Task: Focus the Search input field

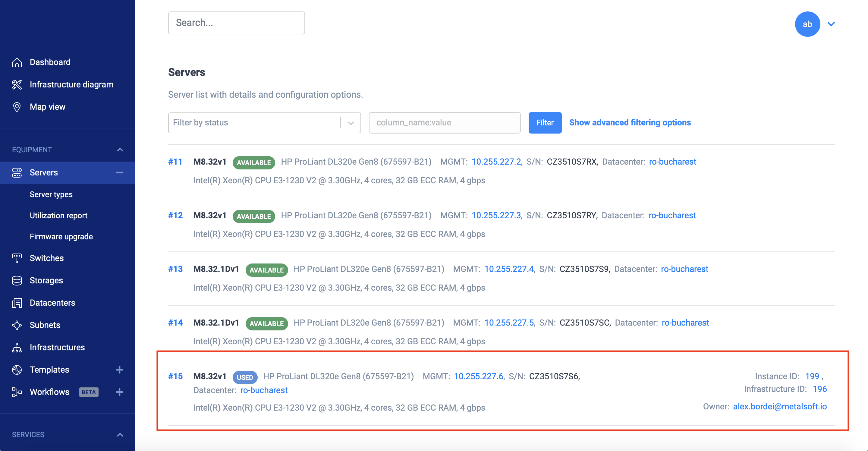Action: coord(236,23)
